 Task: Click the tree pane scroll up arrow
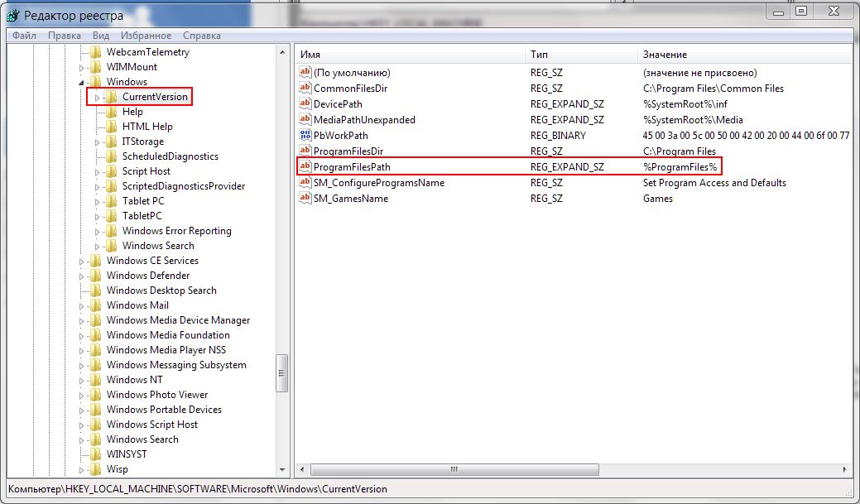pos(282,52)
